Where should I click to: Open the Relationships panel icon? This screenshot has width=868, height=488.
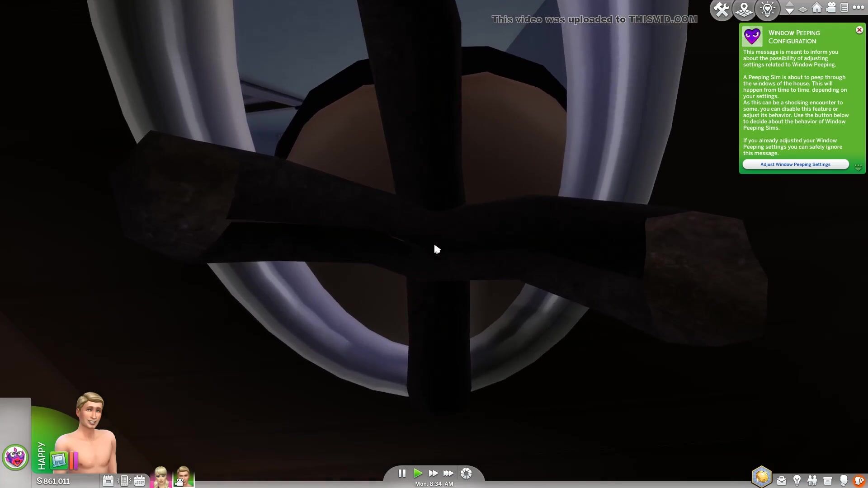(x=812, y=480)
